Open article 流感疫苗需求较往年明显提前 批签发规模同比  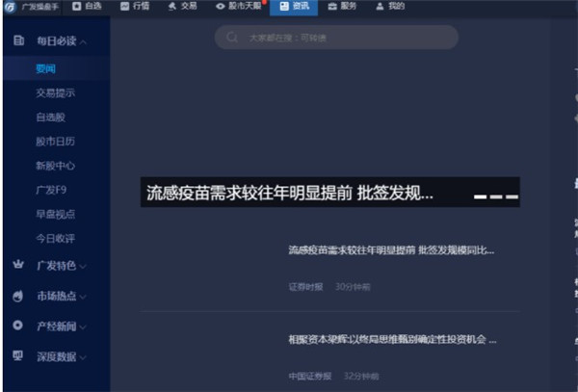[391, 250]
